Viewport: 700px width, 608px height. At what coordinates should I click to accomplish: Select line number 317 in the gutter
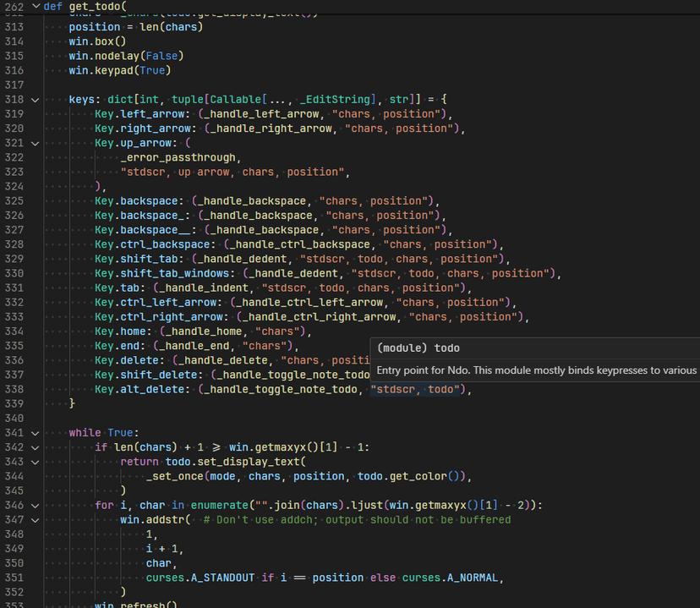14,85
